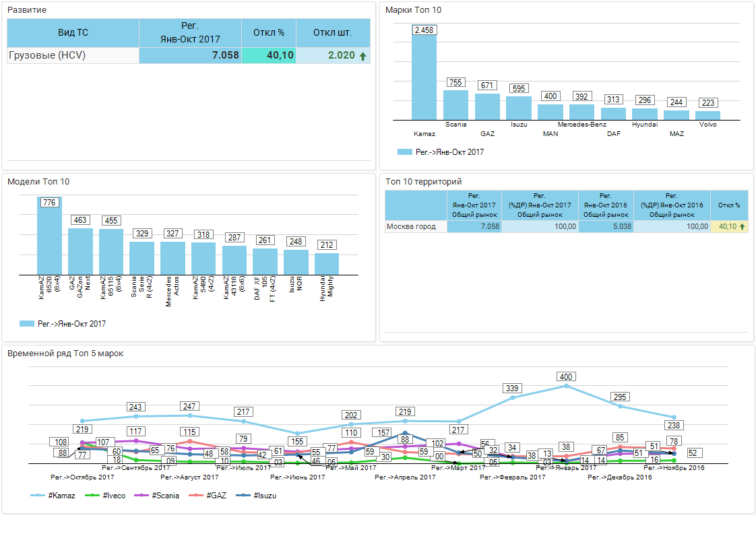Click the Mercedes Actros bar labeled 327
Image resolution: width=756 pixels, height=534 pixels.
tap(172, 259)
